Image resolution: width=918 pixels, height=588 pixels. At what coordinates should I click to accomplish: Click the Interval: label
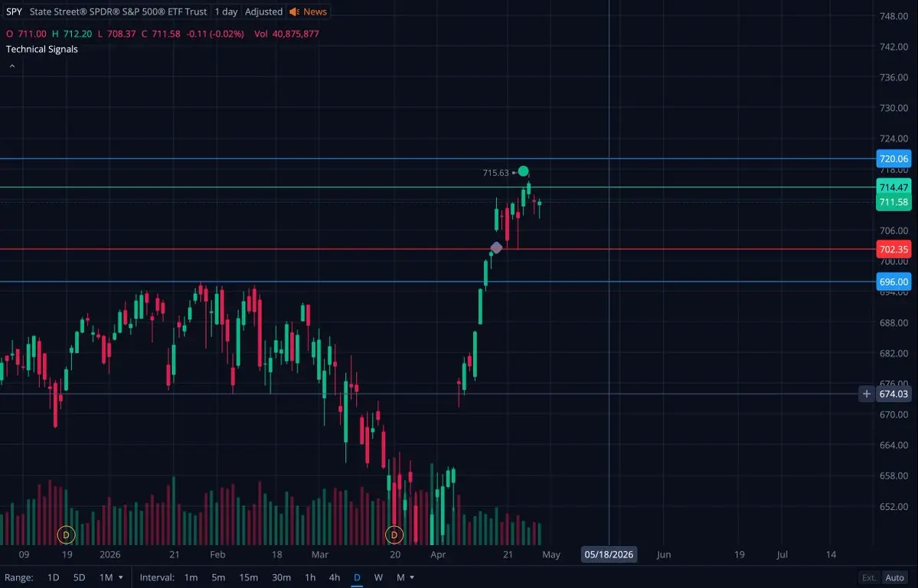(157, 577)
